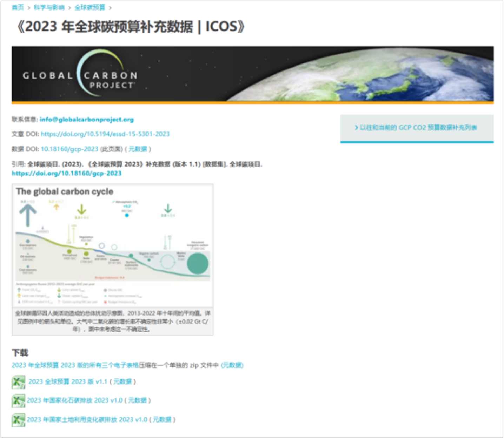This screenshot has width=504, height=439.
Task: Click the Excel icon beside 国家土地利用变化碳排放 file
Action: click(x=18, y=419)
